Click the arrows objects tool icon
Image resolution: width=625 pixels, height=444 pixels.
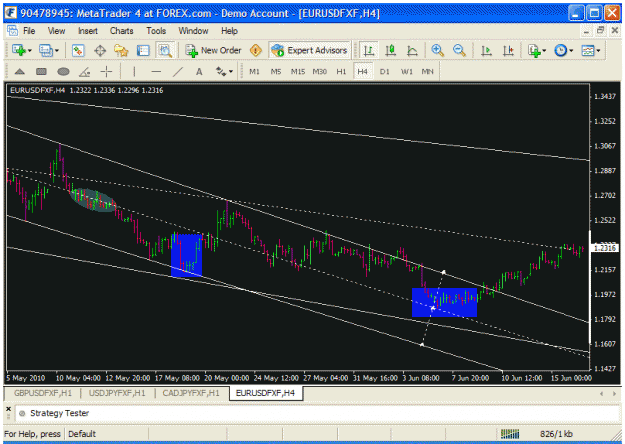coord(220,72)
